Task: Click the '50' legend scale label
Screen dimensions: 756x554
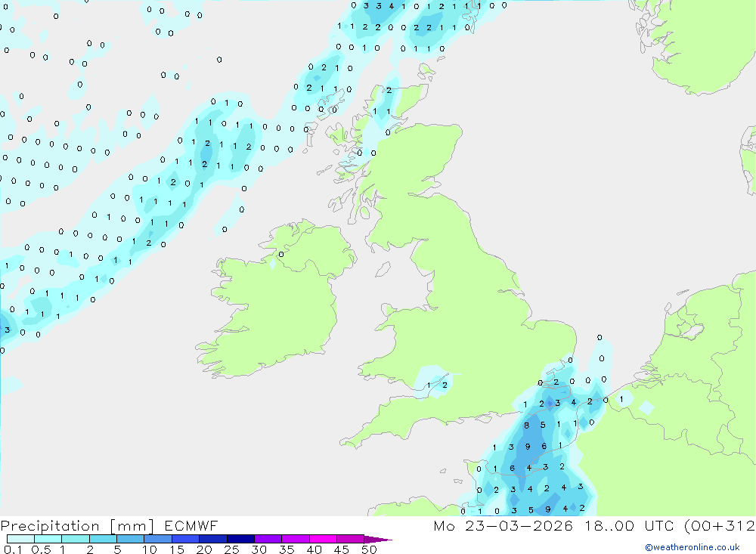Action: (369, 549)
